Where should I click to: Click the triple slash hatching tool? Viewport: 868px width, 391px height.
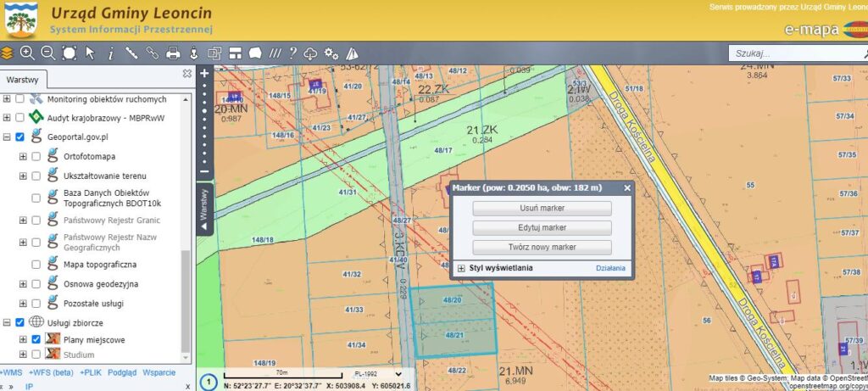pos(275,53)
